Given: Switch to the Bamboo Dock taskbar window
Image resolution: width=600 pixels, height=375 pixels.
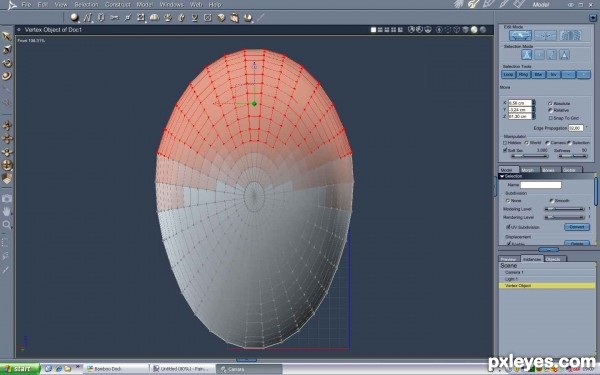Looking at the screenshot, I should 116,369.
